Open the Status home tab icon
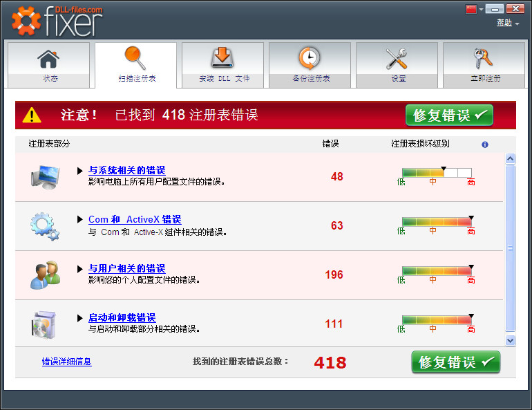 (x=48, y=59)
